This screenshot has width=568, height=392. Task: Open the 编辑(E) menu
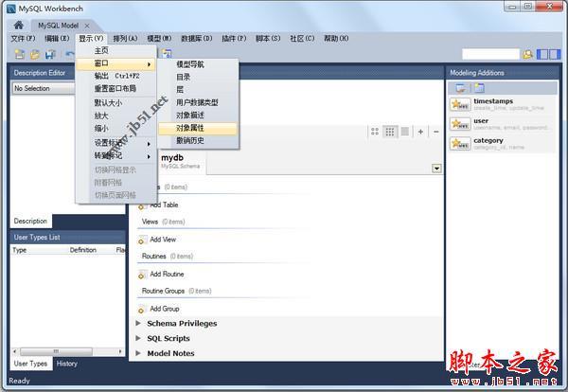click(x=57, y=39)
